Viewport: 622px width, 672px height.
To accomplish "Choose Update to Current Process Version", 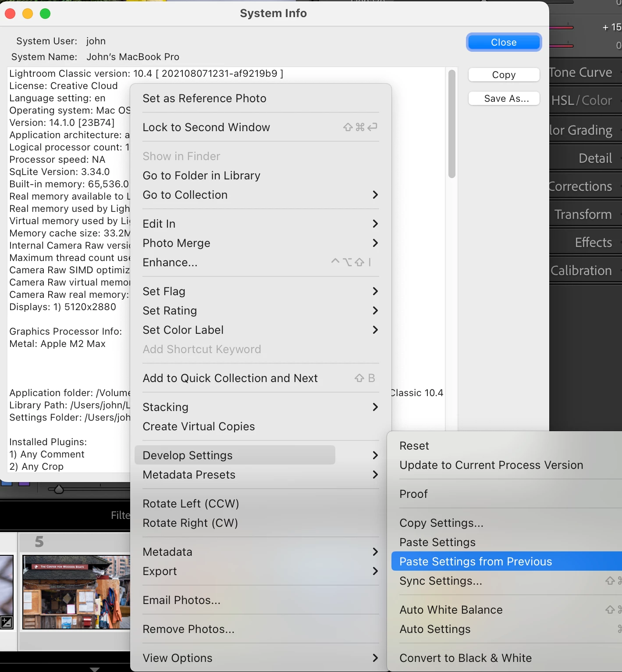I will coord(506,465).
